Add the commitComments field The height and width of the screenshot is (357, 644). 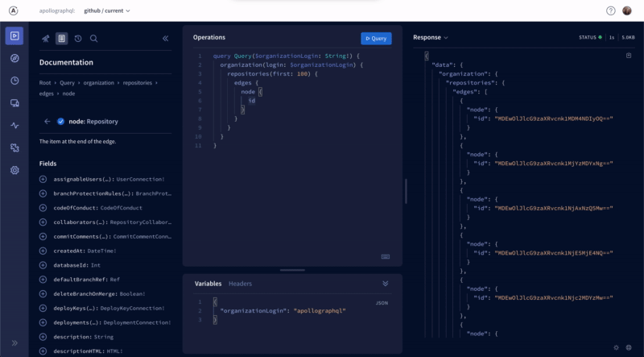43,236
